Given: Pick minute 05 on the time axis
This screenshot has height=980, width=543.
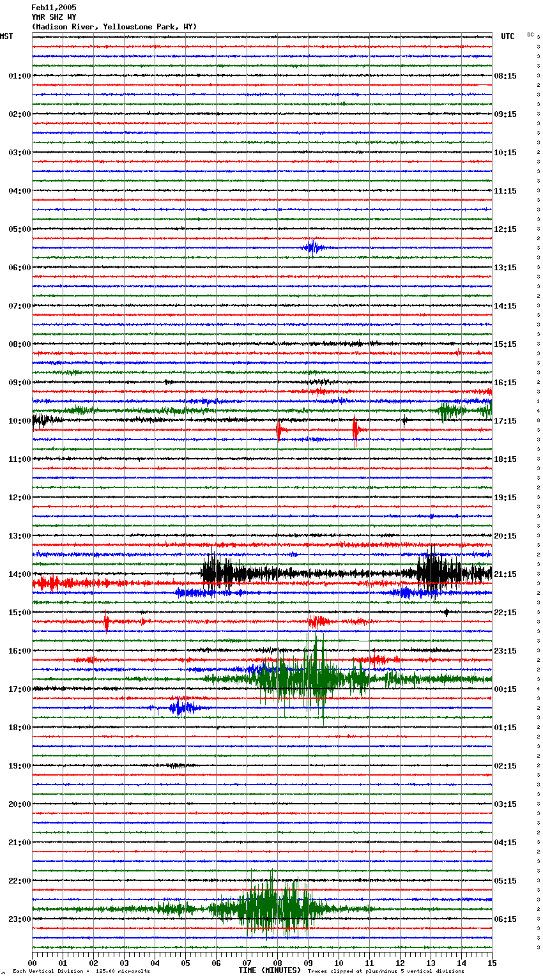Looking at the screenshot, I should pos(185,963).
